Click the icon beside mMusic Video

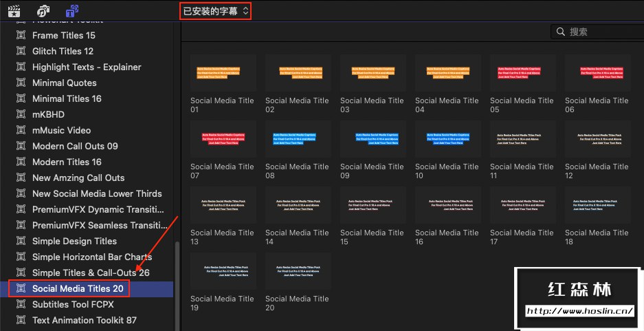pyautogui.click(x=21, y=130)
